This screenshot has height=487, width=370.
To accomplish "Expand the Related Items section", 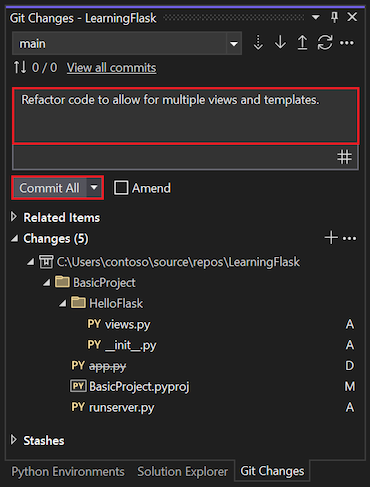I will (14, 217).
